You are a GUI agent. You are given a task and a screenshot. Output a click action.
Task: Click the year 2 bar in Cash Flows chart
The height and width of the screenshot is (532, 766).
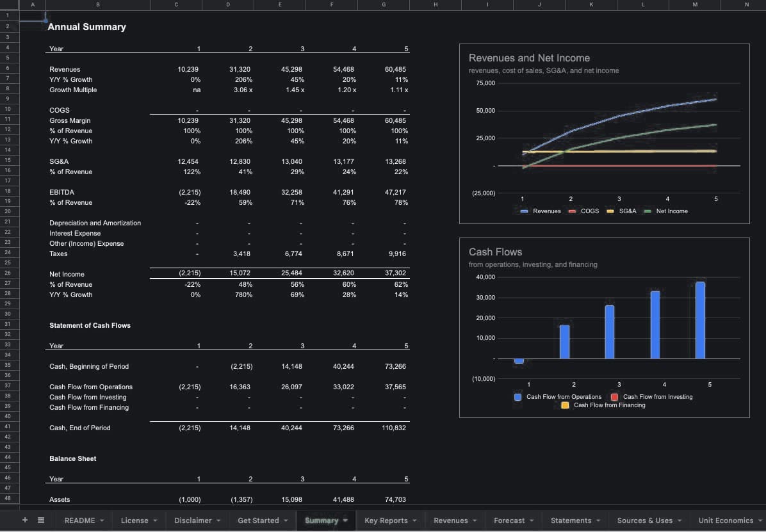565,342
